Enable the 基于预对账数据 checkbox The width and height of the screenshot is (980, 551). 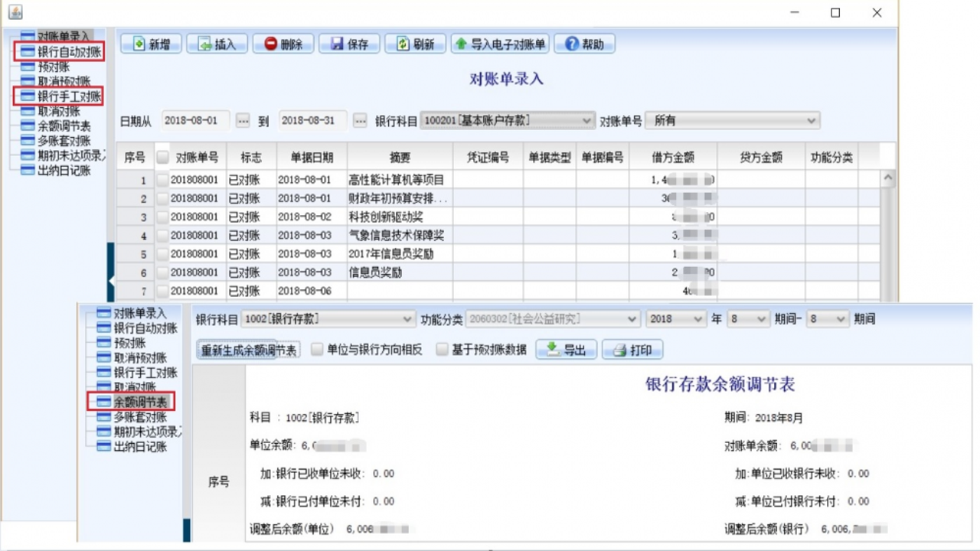442,350
